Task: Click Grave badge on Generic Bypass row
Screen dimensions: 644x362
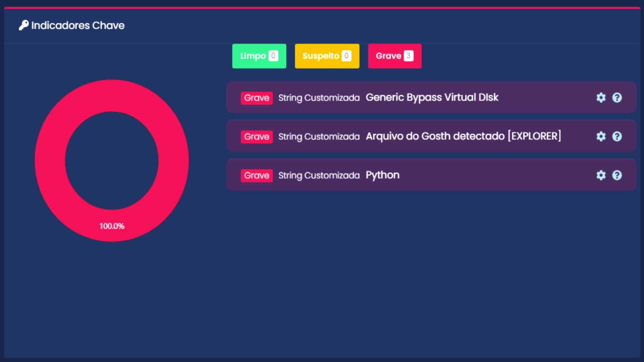Action: (x=257, y=98)
